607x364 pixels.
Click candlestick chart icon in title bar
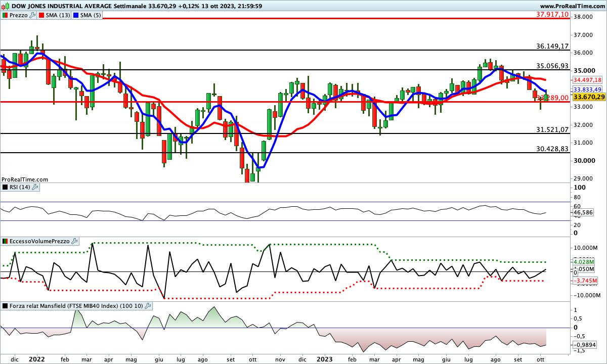[5, 6]
